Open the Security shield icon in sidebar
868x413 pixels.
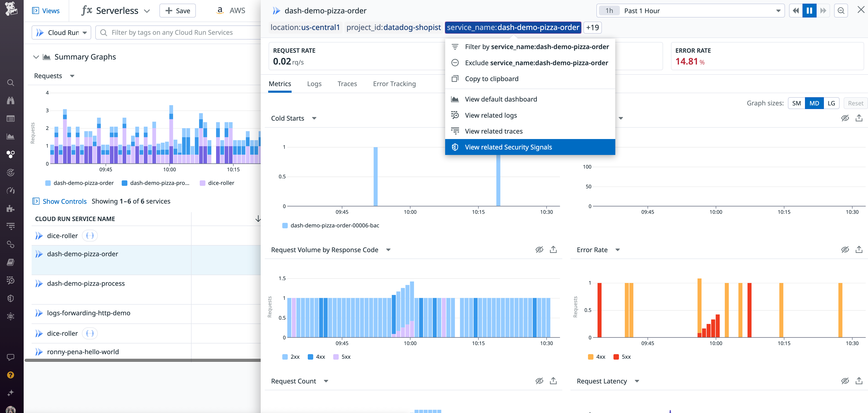tap(10, 298)
